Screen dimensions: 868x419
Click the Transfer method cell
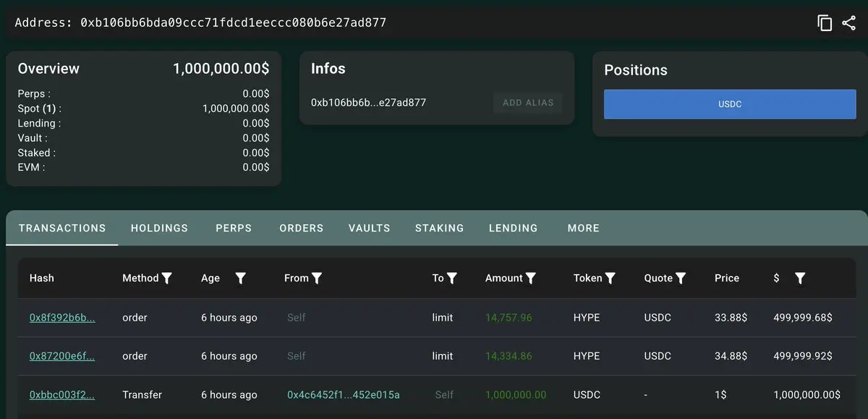[142, 394]
